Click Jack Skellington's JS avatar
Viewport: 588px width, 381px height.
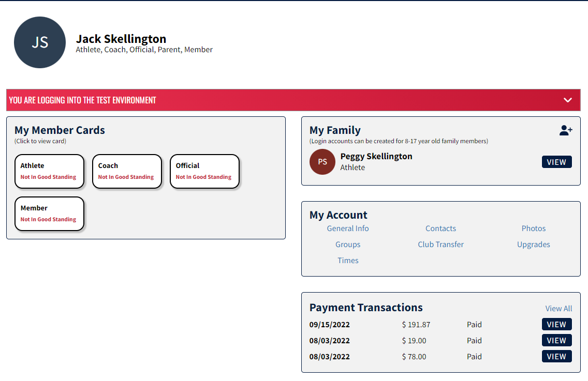pyautogui.click(x=40, y=42)
